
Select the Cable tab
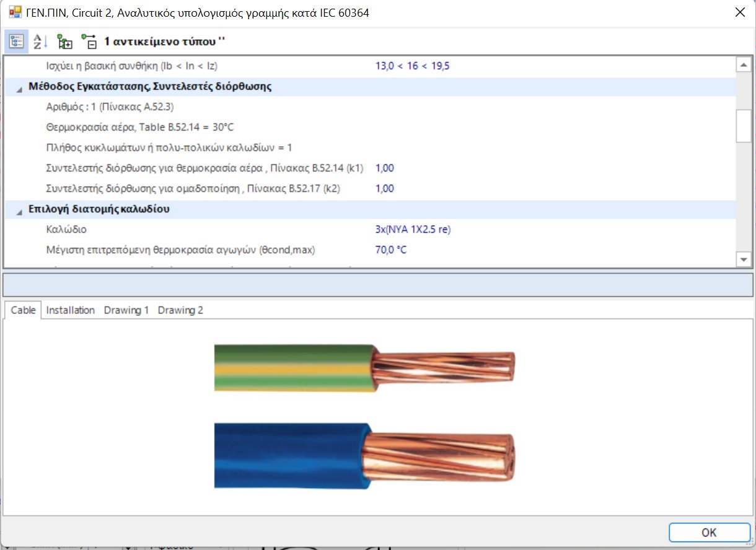[22, 310]
